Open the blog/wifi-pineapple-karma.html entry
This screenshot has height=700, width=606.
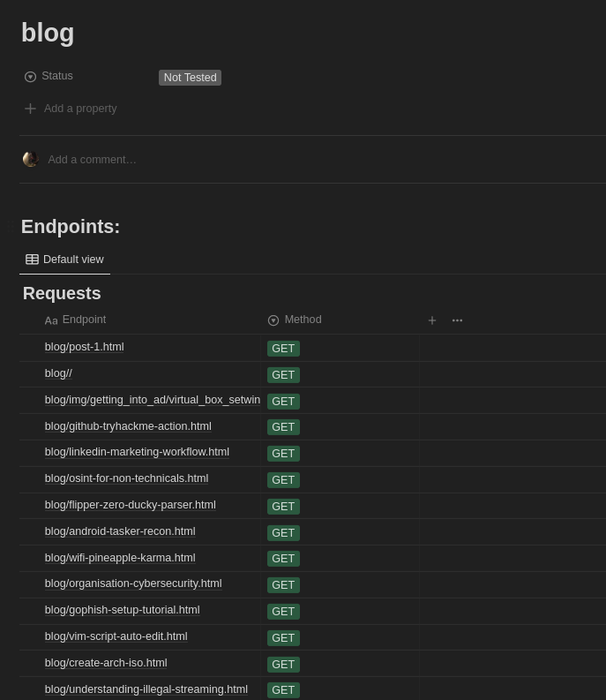click(120, 558)
